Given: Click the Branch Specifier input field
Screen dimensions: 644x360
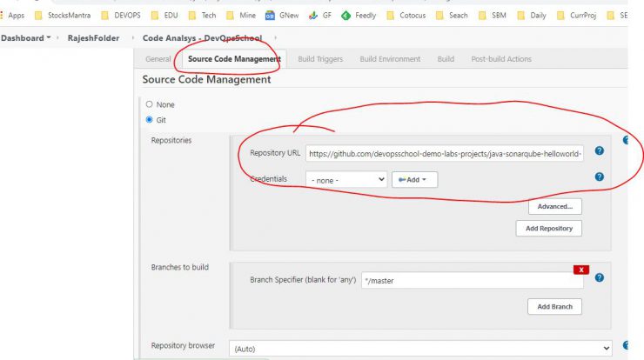Looking at the screenshot, I should click(x=473, y=281).
